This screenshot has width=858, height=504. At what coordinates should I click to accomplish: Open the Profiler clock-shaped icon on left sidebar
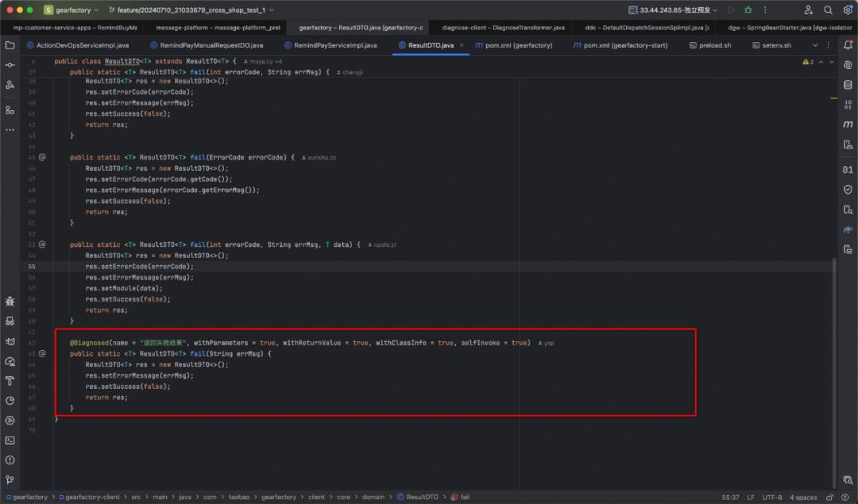click(x=10, y=401)
